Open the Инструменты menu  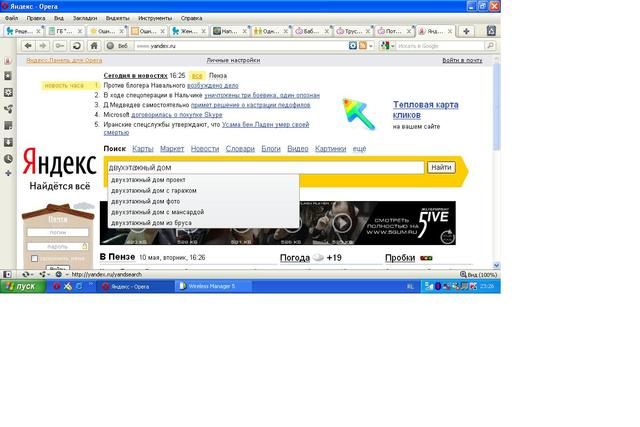(x=155, y=18)
